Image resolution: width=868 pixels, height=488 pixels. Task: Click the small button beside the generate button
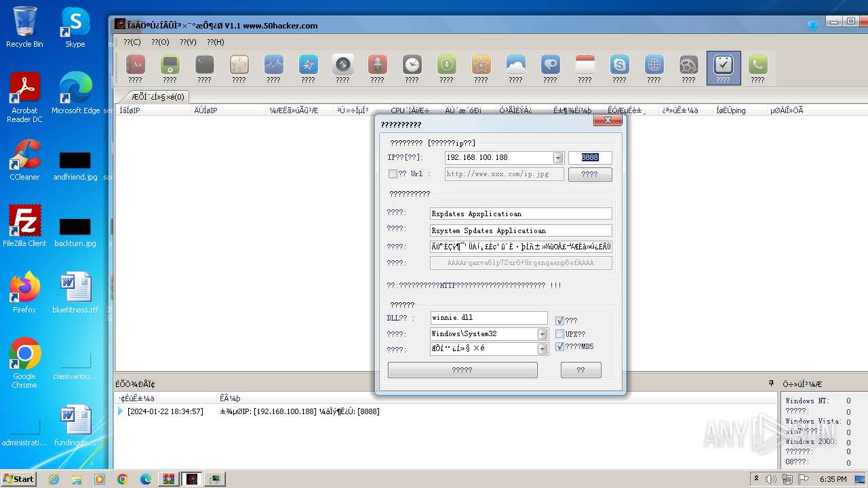point(581,370)
